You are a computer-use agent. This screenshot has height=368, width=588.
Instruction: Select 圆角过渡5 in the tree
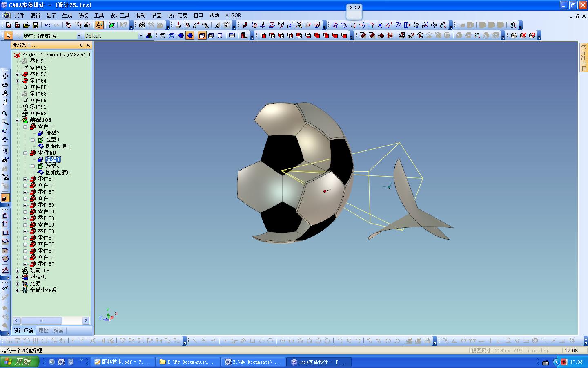[x=57, y=172]
